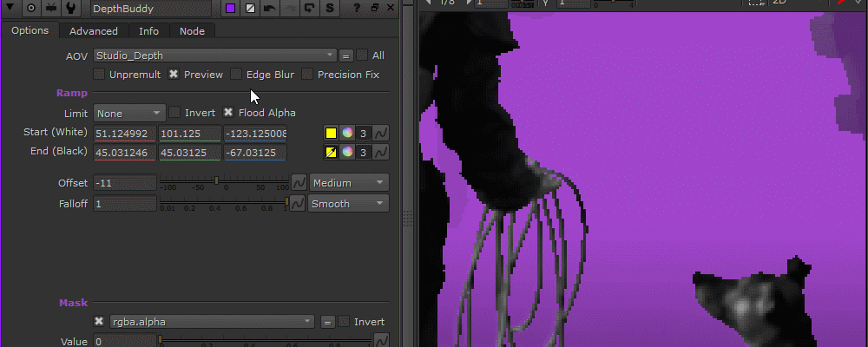This screenshot has width=868, height=347.
Task: Open the yellow Start color swatch
Action: pyautogui.click(x=331, y=134)
